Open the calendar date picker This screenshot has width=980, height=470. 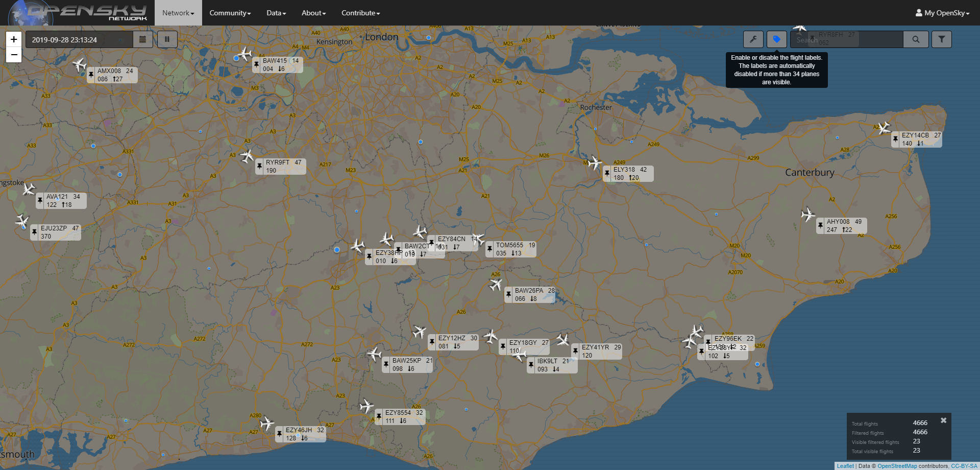tap(142, 39)
